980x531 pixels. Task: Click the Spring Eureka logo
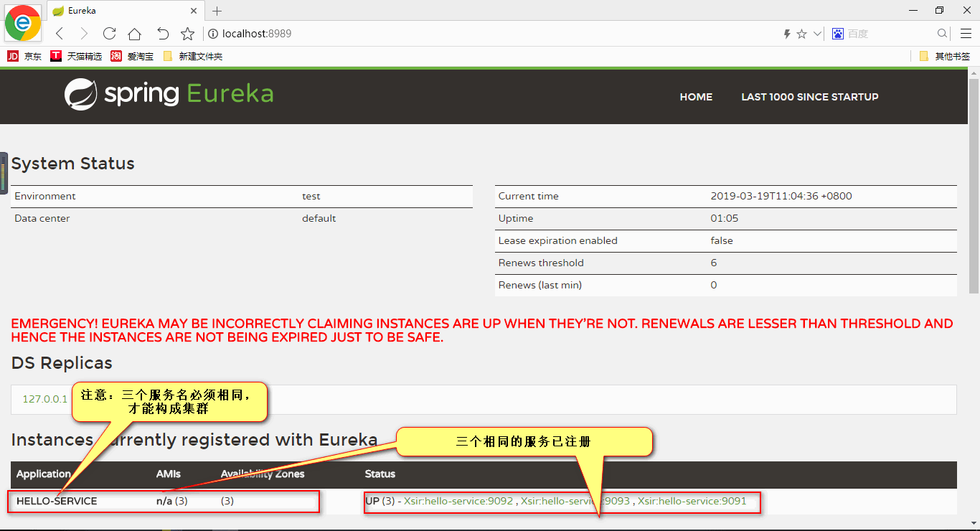click(169, 94)
